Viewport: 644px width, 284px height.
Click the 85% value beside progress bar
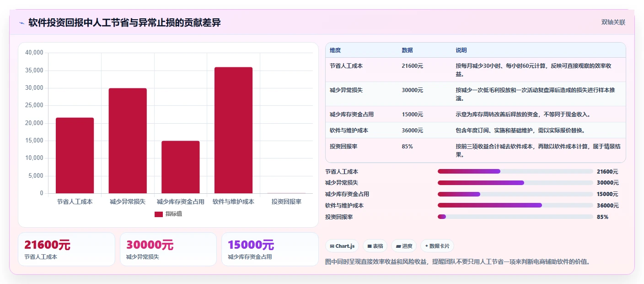[x=603, y=217]
